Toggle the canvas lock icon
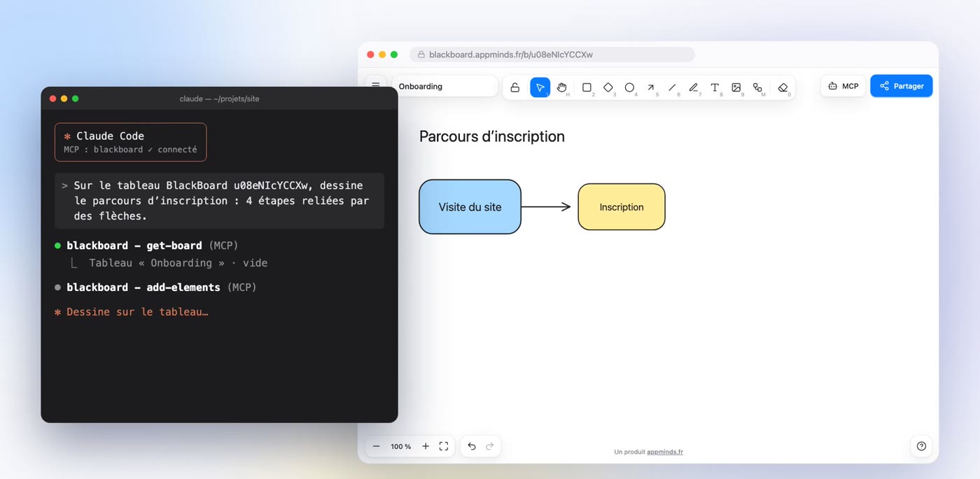980x479 pixels. [514, 87]
